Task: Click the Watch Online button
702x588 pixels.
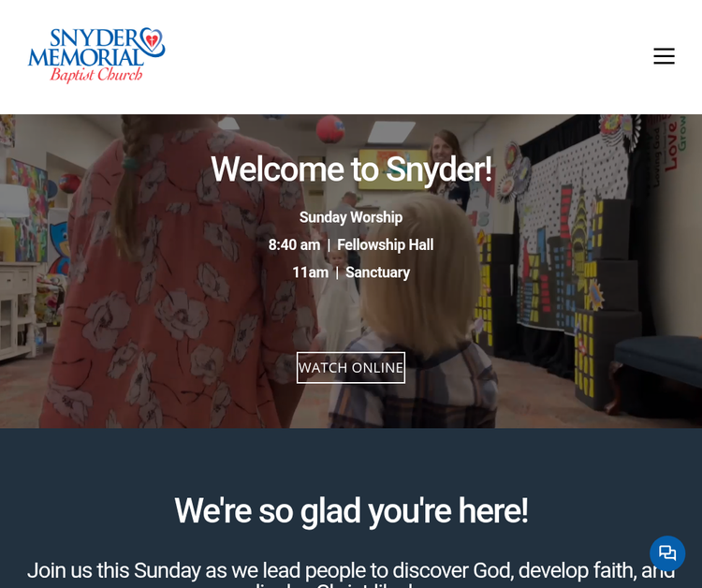Action: tap(351, 368)
